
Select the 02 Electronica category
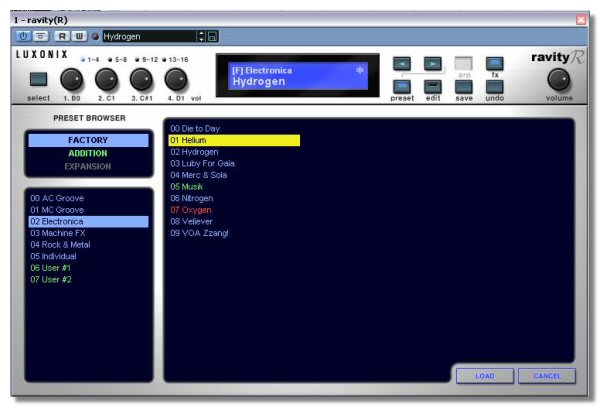[88, 221]
